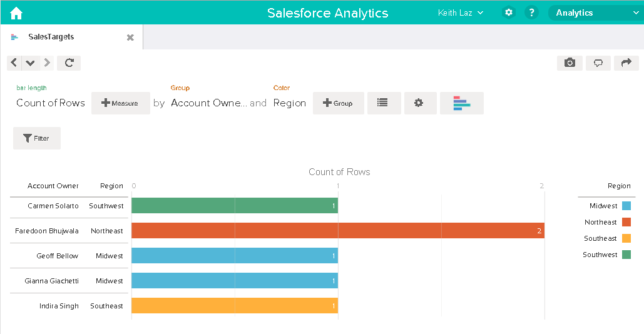This screenshot has height=334, width=644.
Task: Click 'Midwest' next to Gianna Giachetti
Action: click(x=110, y=281)
